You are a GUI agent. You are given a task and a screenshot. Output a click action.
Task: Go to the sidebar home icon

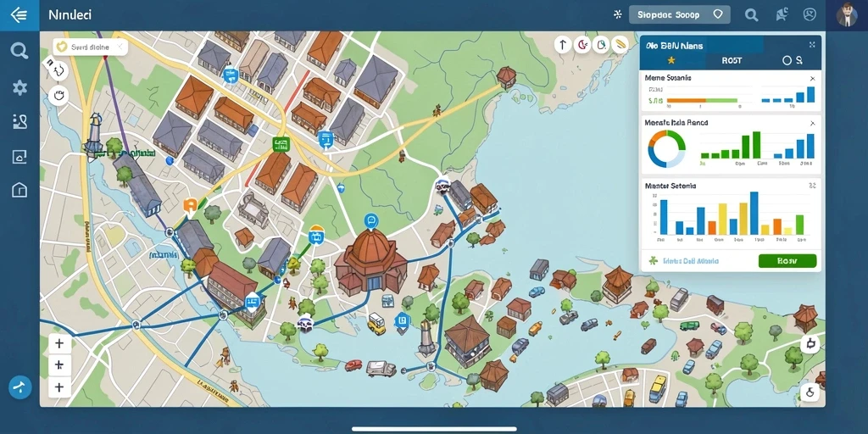tap(19, 191)
